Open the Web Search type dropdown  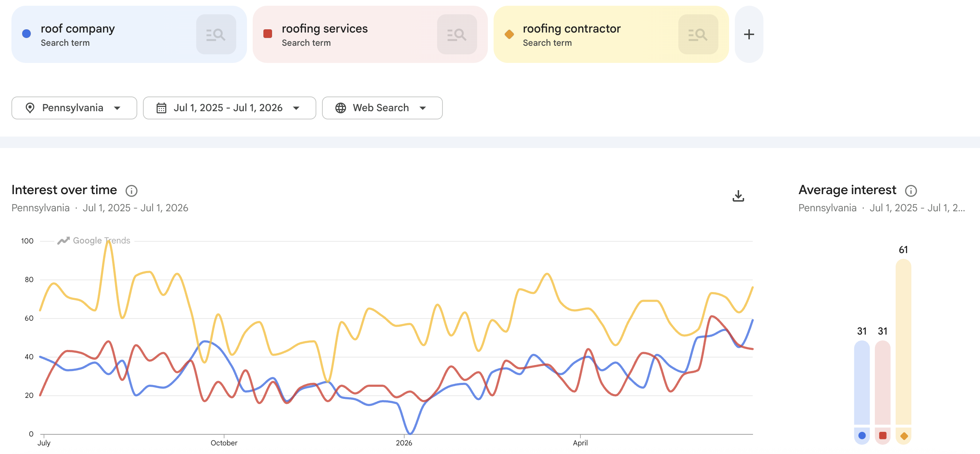pyautogui.click(x=382, y=108)
